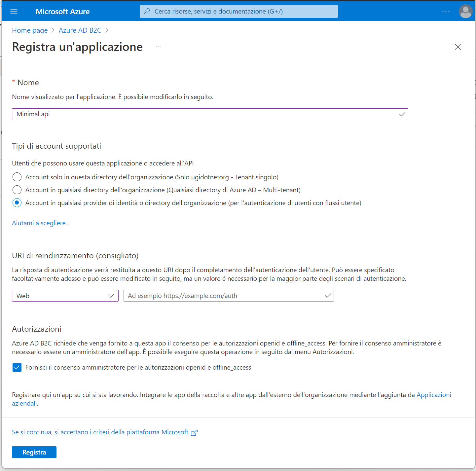Select the Tenant singolo account option
Screen dimensions: 476x471
coord(17,177)
